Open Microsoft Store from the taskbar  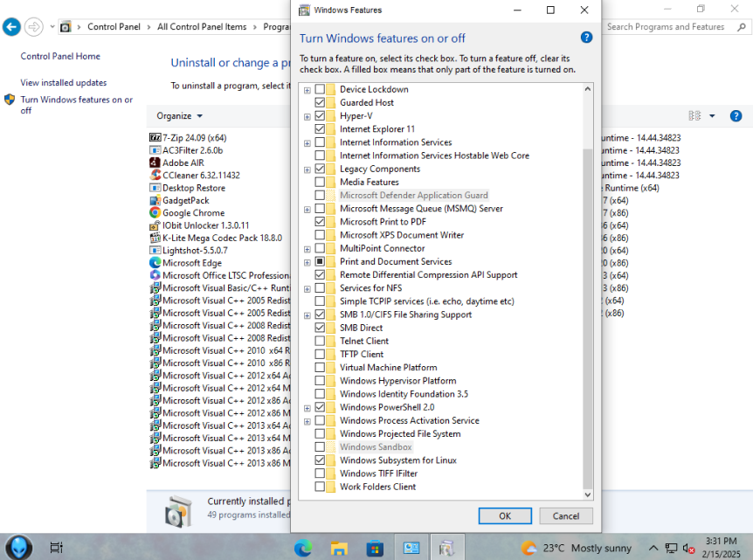(x=375, y=548)
